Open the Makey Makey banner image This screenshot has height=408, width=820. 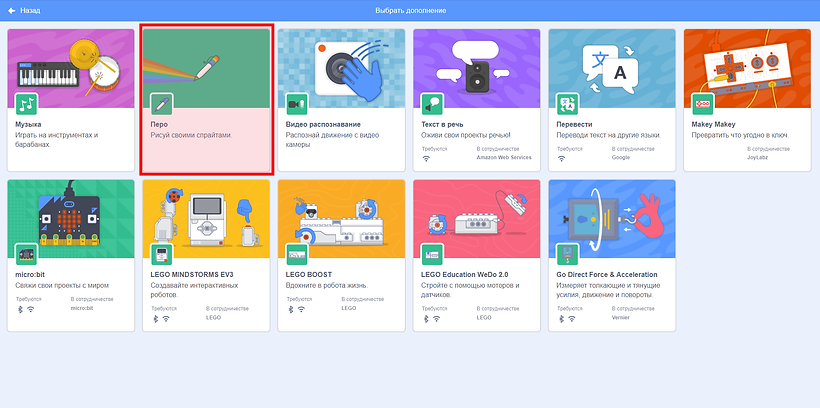click(x=747, y=69)
